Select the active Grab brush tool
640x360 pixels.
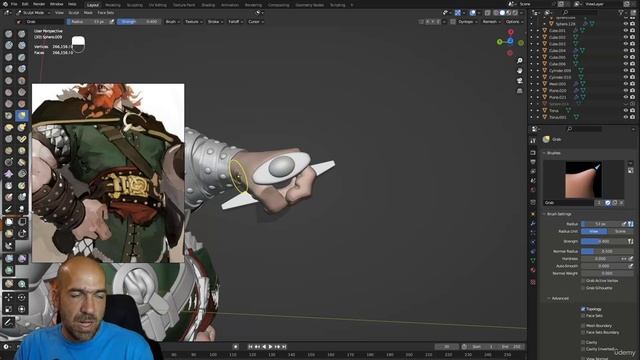[22, 116]
